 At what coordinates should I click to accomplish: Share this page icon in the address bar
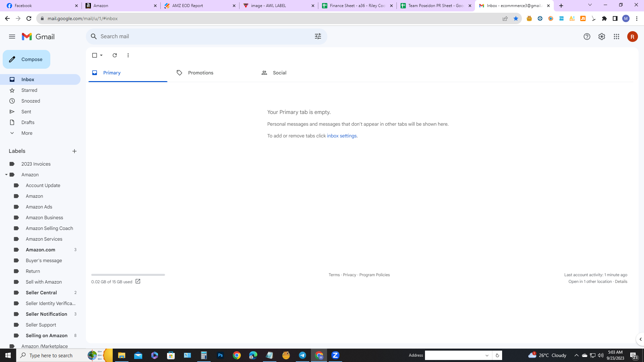(505, 18)
